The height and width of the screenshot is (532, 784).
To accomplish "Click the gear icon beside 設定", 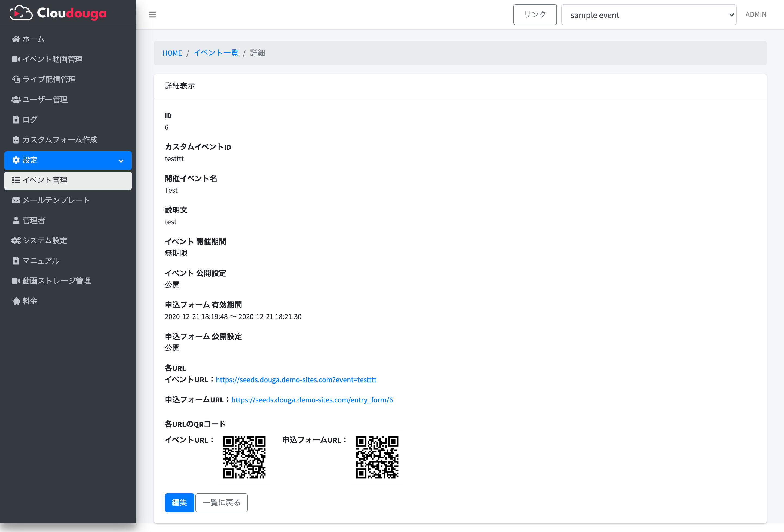I will click(x=16, y=160).
